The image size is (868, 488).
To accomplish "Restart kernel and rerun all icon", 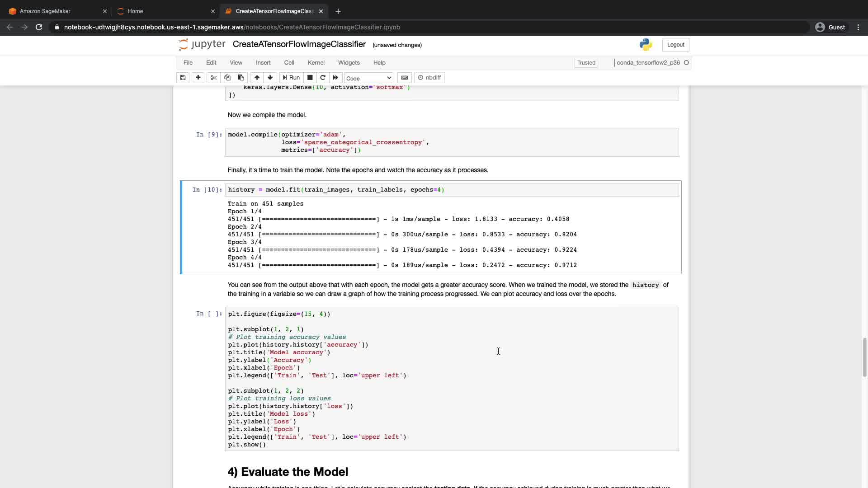I will click(x=335, y=78).
